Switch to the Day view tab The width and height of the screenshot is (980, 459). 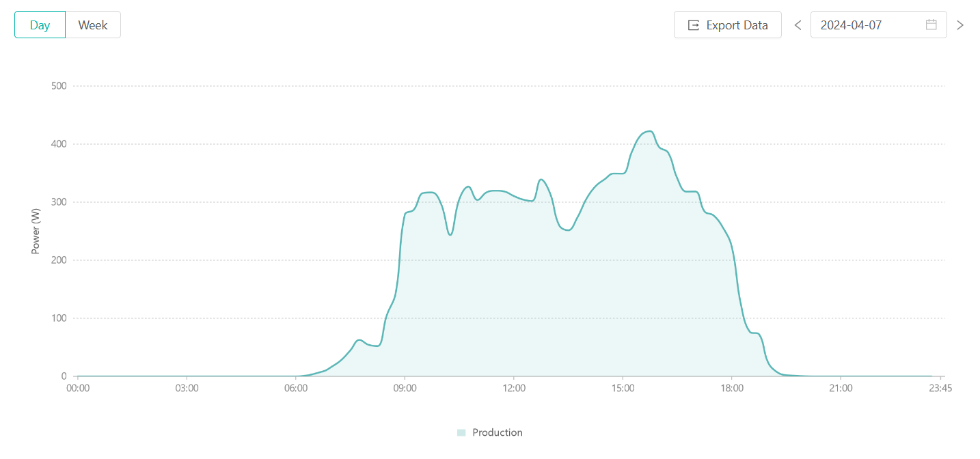40,25
